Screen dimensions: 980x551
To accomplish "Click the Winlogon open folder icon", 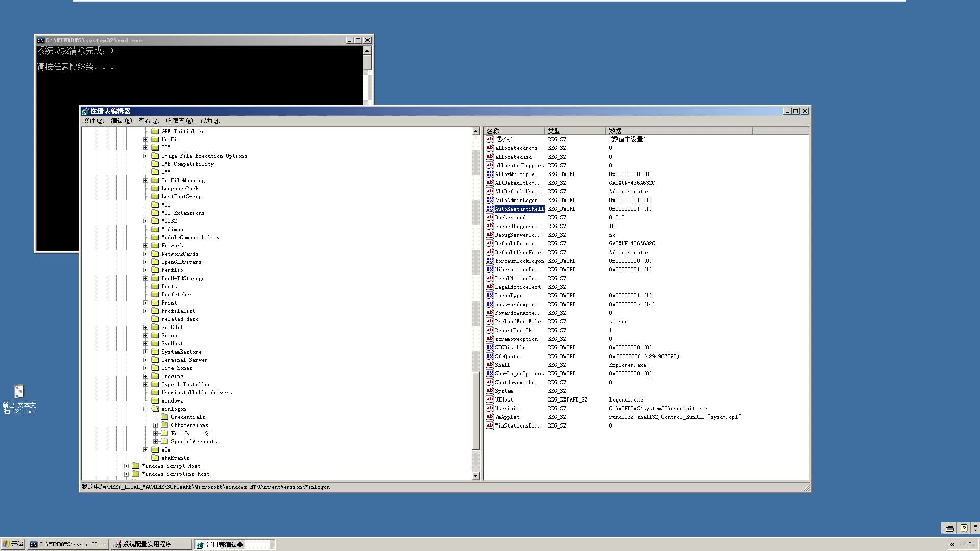I will (155, 409).
